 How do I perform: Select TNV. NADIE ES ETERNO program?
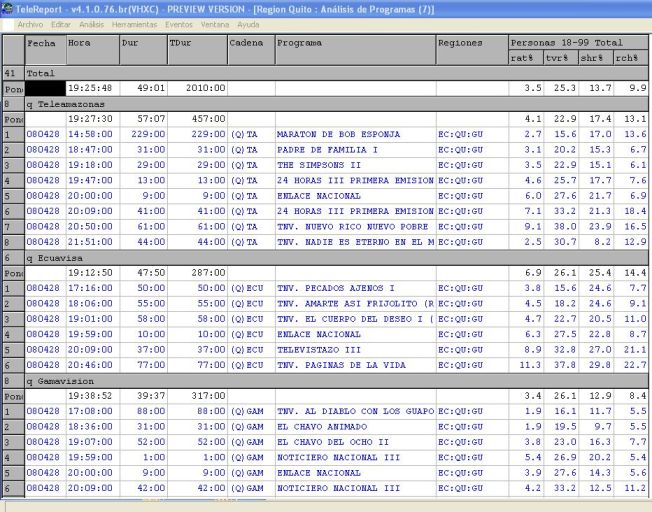click(356, 242)
